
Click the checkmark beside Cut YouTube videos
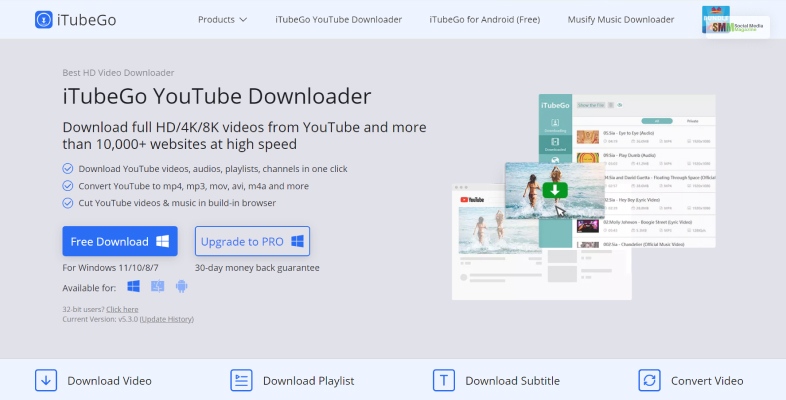(68, 203)
